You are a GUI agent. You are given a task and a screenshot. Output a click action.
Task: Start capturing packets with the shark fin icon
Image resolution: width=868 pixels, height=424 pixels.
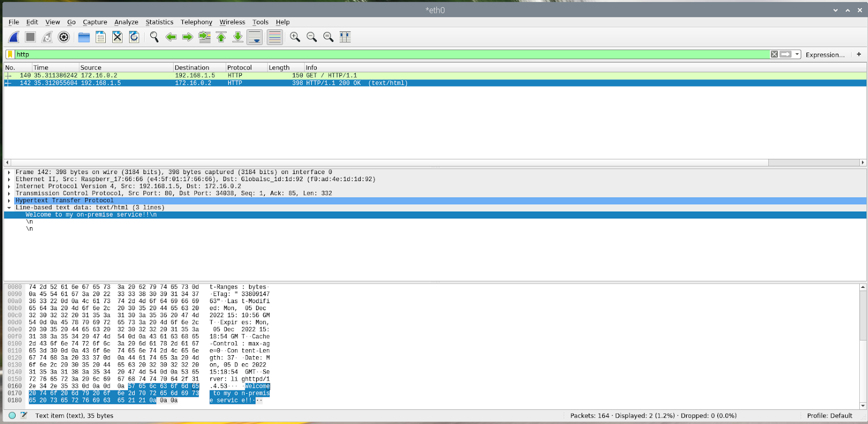(x=14, y=37)
